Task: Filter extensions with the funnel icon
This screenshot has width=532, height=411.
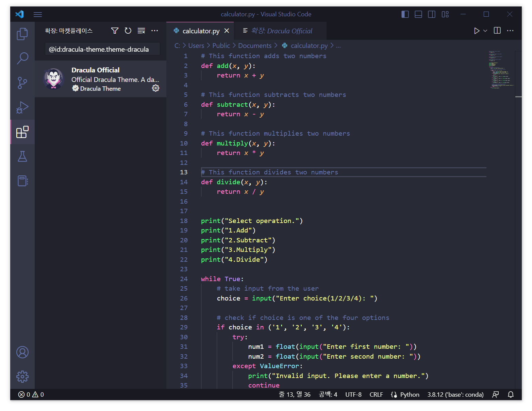Action: click(x=115, y=31)
